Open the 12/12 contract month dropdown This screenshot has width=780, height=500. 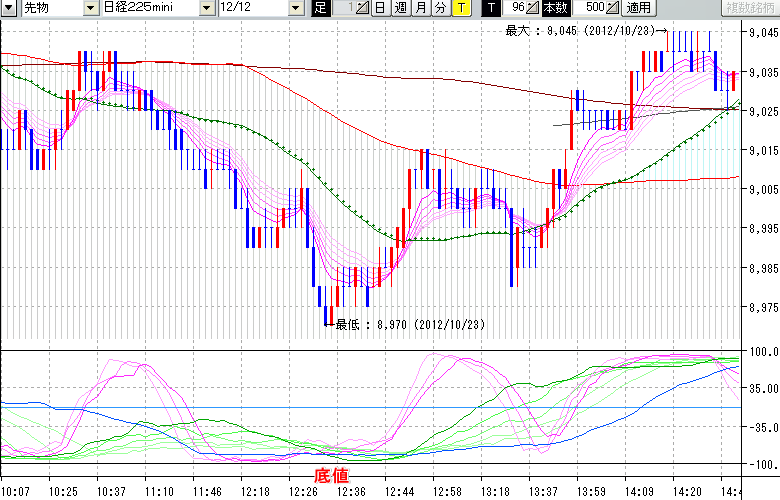pyautogui.click(x=295, y=8)
